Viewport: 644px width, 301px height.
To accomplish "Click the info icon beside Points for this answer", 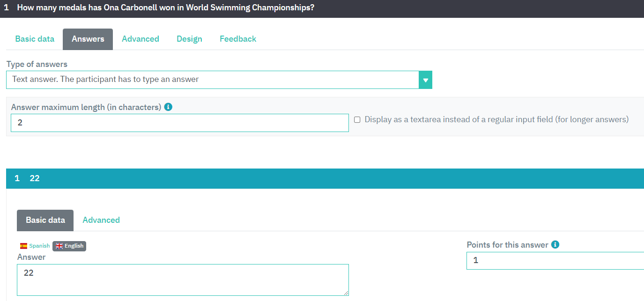I will tap(555, 244).
